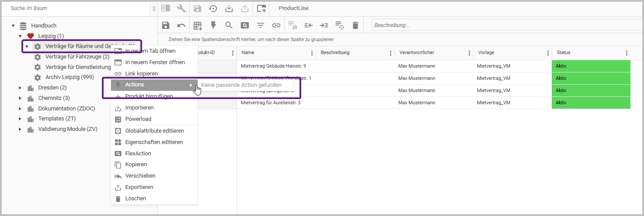This screenshot has height=216, width=644.
Task: Click the restore history icon in top toolbar
Action: [x=213, y=8]
